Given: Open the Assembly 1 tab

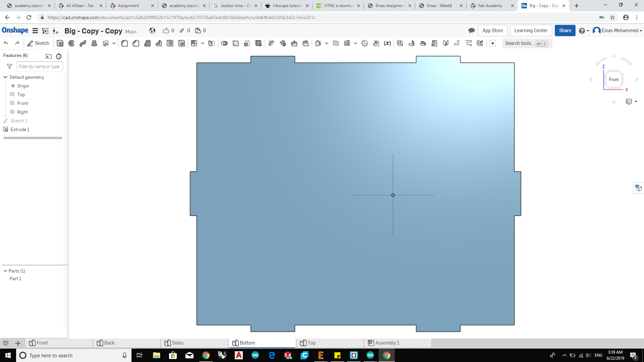Looking at the screenshot, I should pos(387,343).
